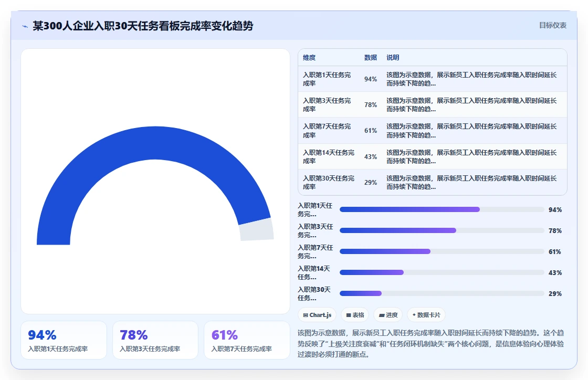Click the 入职第1天任务完... progress label
The image size is (588, 380).
[x=315, y=210]
